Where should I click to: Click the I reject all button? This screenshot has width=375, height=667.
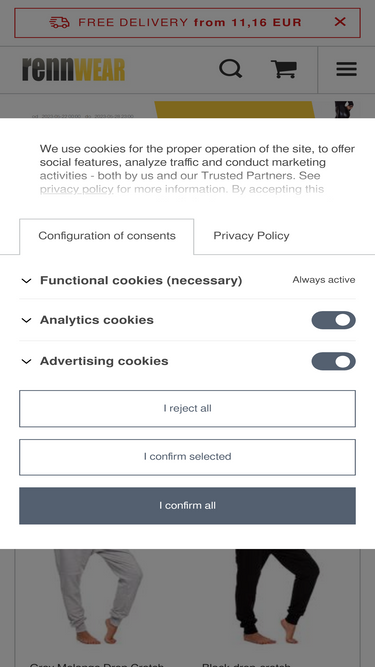pos(188,408)
